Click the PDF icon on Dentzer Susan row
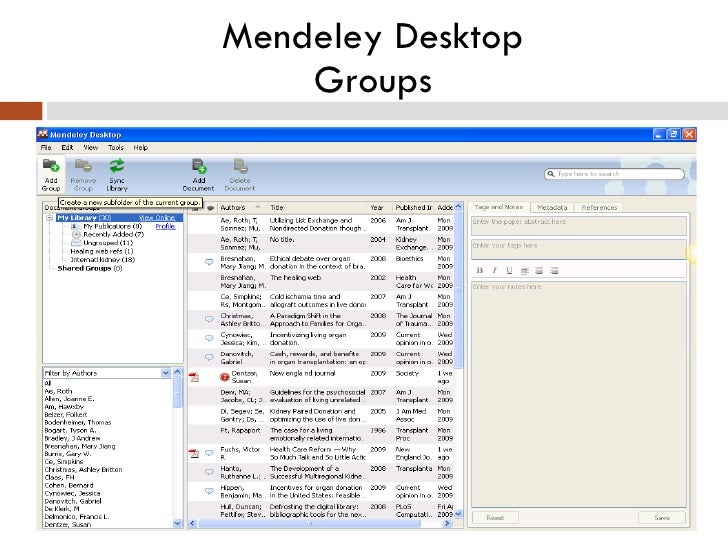728x546 pixels. [x=194, y=377]
